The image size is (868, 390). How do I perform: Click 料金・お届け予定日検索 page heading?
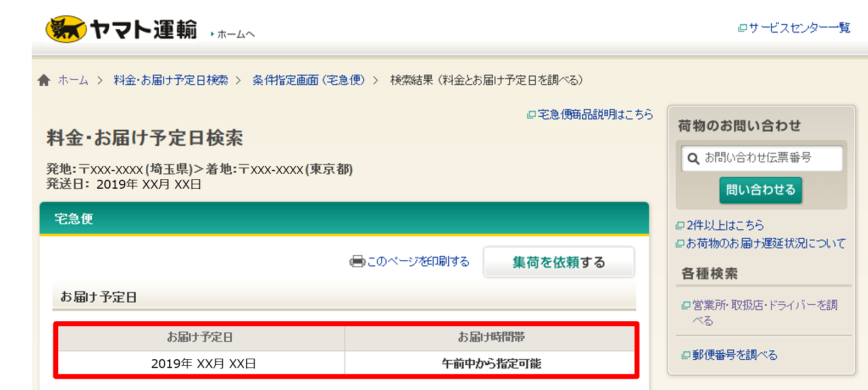click(144, 138)
